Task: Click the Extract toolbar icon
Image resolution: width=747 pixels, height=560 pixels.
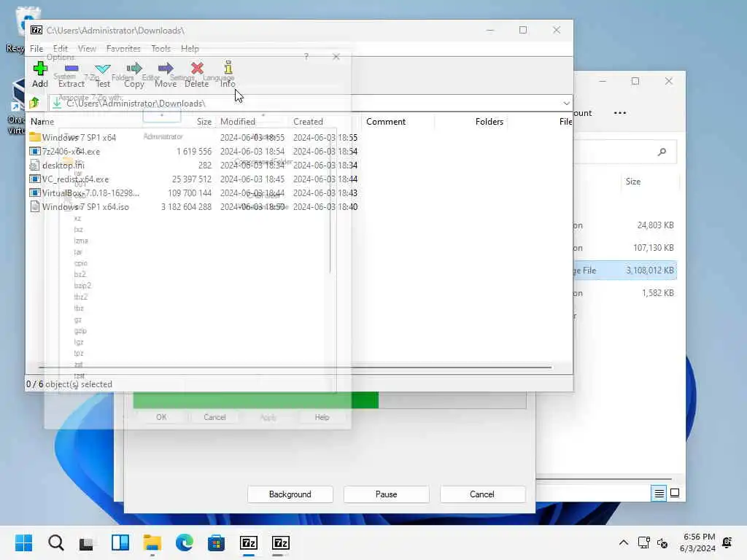Action: click(x=71, y=69)
